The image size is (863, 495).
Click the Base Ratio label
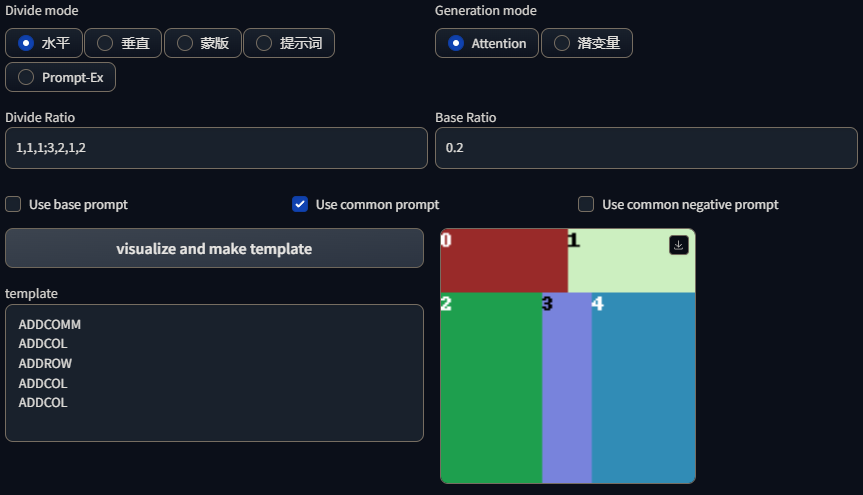coord(466,117)
